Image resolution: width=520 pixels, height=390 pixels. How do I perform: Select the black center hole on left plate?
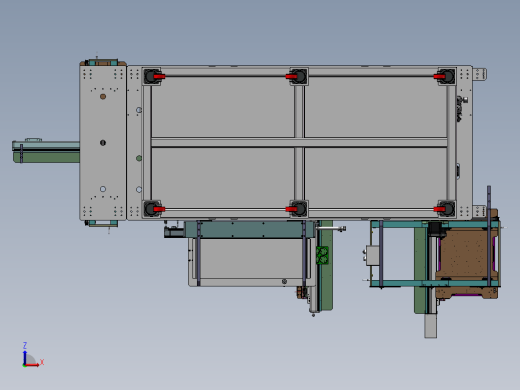tap(103, 143)
